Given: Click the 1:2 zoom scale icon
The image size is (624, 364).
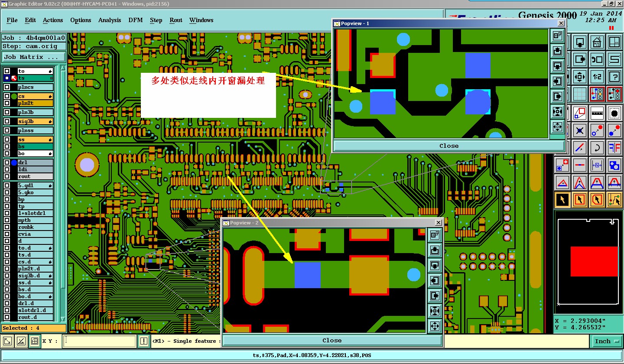Looking at the screenshot, I should point(597,77).
